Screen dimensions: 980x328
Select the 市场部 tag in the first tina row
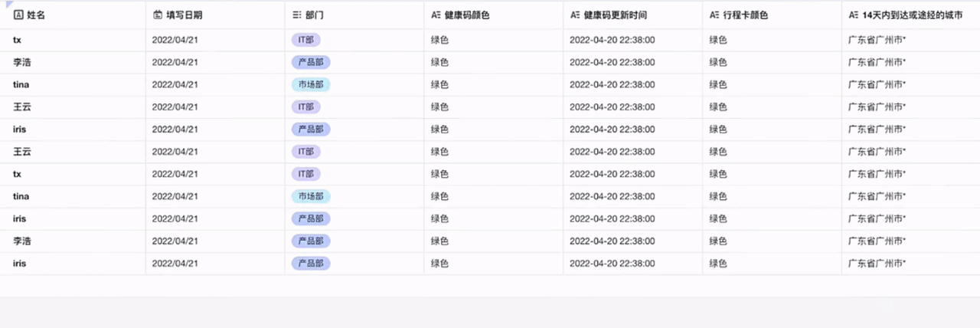[310, 84]
